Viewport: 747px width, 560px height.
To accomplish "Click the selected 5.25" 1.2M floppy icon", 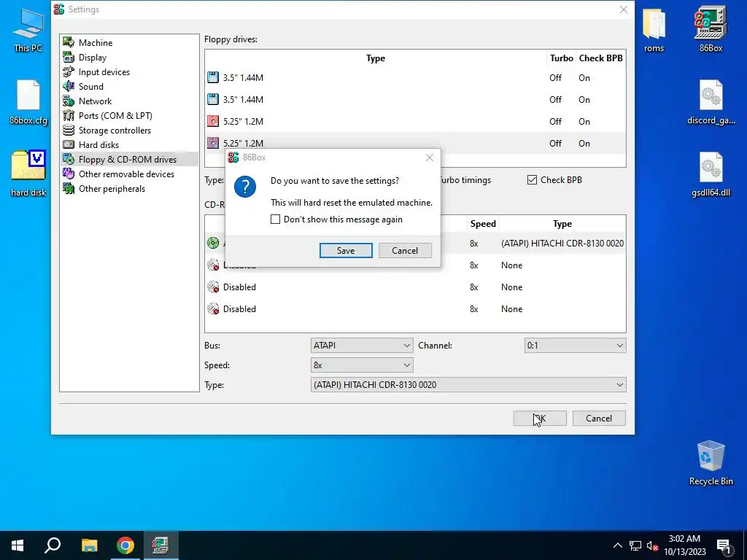I will tap(213, 142).
